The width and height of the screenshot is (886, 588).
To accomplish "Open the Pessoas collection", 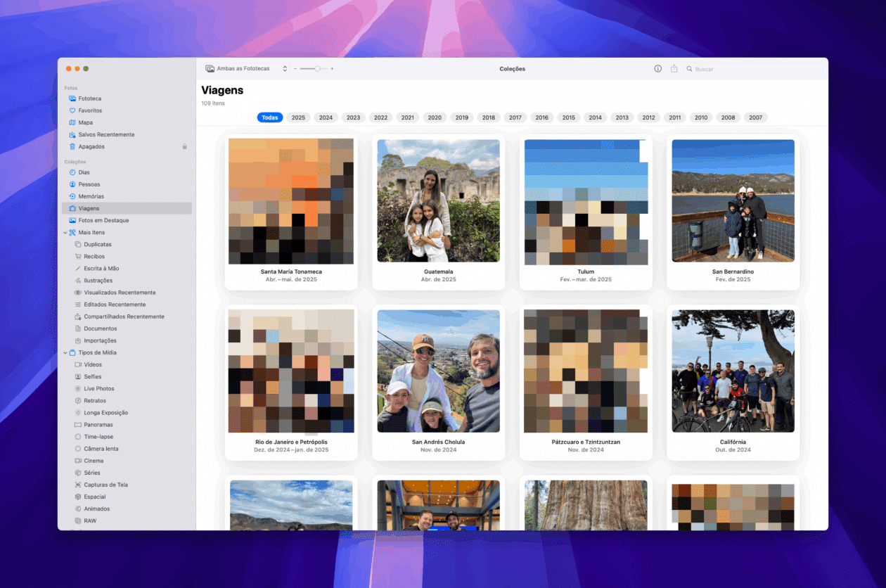I will tap(127, 184).
